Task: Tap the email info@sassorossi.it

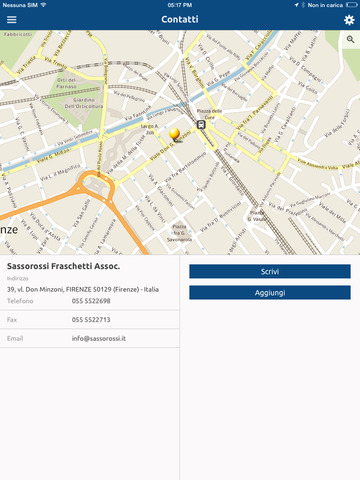Action: coord(99,338)
